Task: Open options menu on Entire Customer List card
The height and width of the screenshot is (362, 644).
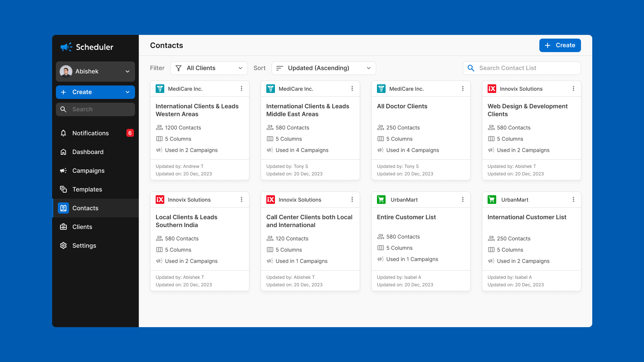Action: [463, 200]
